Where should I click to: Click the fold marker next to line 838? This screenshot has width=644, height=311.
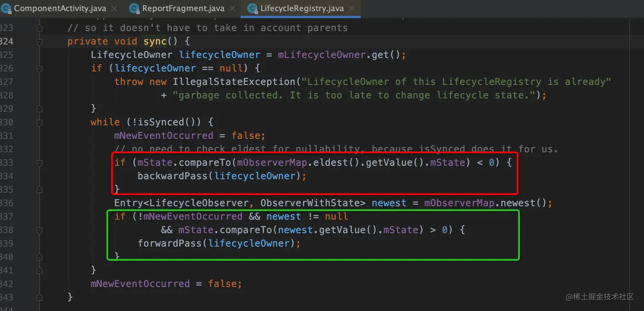coord(39,230)
